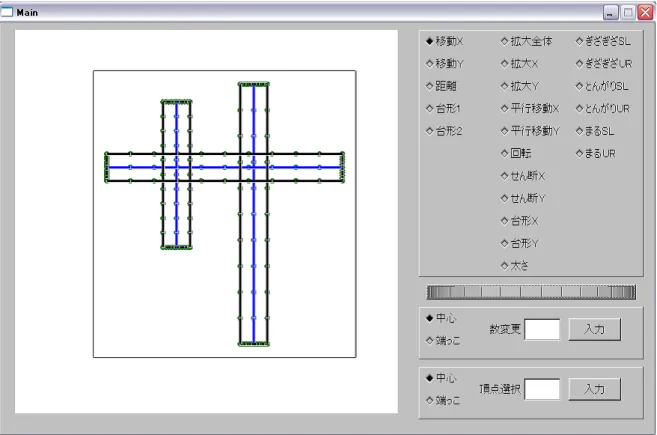Pick the まるUR option
The image size is (657, 435).
point(596,153)
